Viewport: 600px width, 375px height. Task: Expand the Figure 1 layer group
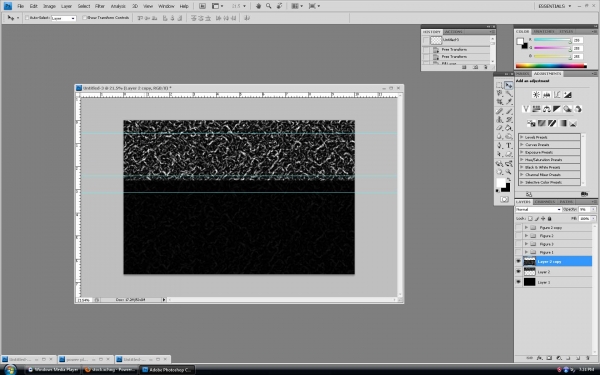[526, 252]
